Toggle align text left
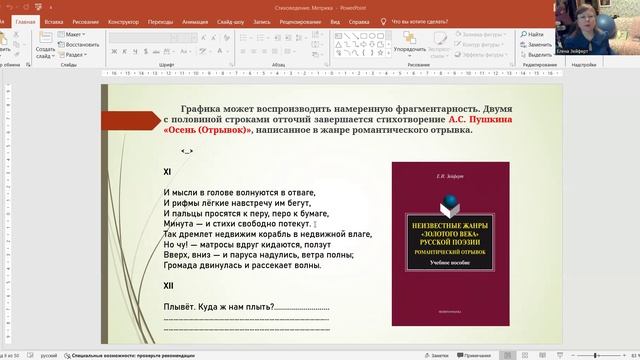Viewport: 640px width, 360px height. click(243, 51)
